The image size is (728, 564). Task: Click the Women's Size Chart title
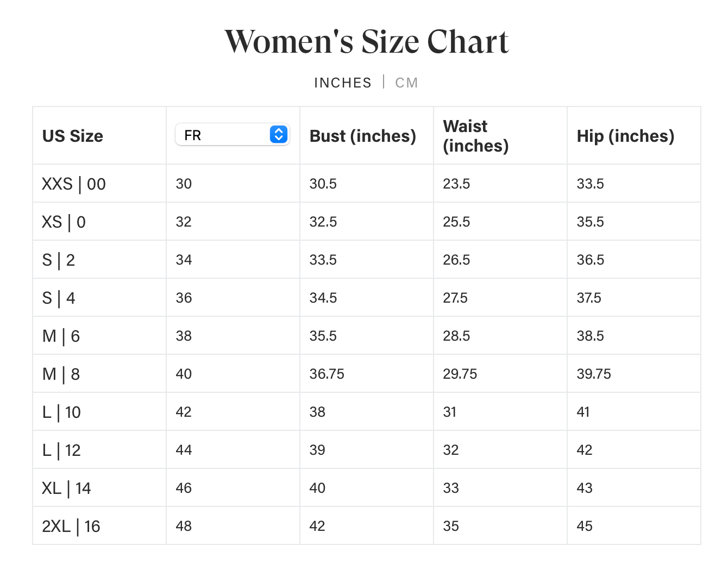(x=367, y=42)
